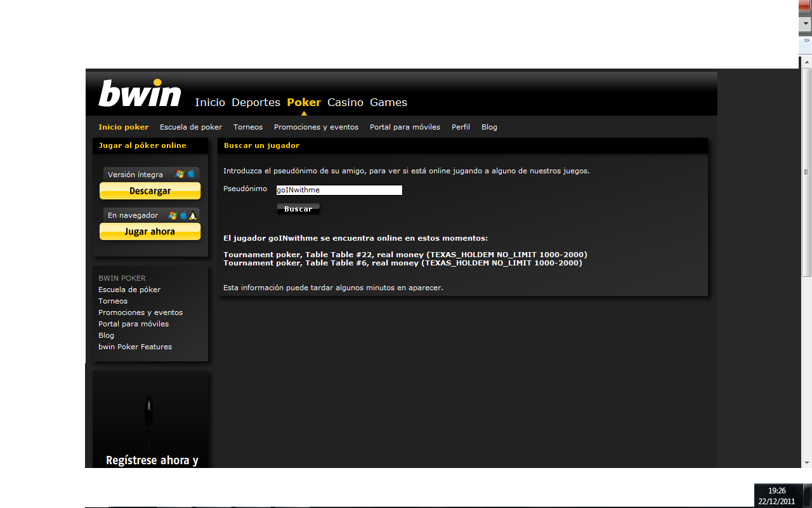Viewport: 812px width, 508px height.
Task: Click the vertical scrollbar thumb
Action: point(806,172)
